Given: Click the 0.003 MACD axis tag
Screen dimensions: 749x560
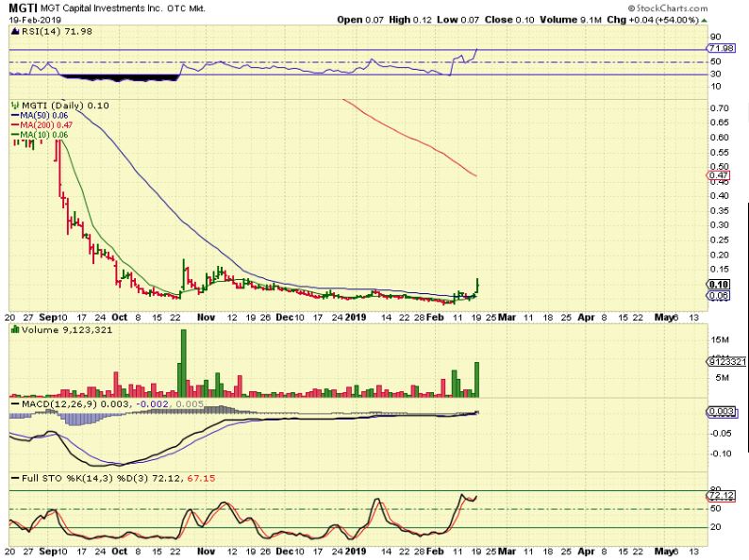Looking at the screenshot, I should [x=720, y=412].
